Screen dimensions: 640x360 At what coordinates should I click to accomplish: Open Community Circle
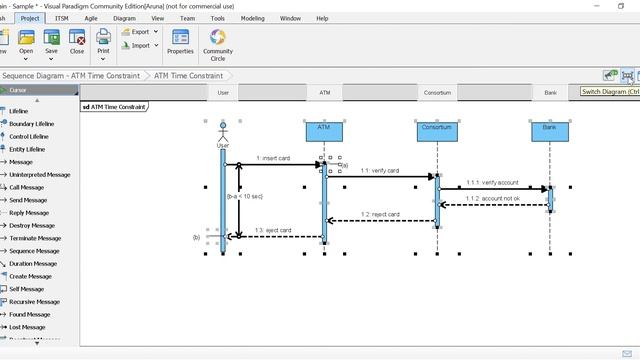coord(218,45)
